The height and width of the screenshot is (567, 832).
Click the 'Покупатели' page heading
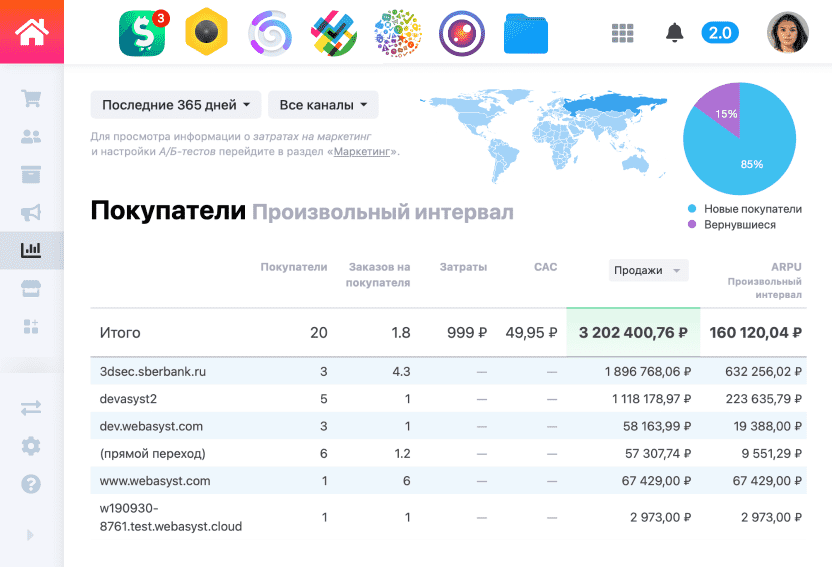point(168,211)
